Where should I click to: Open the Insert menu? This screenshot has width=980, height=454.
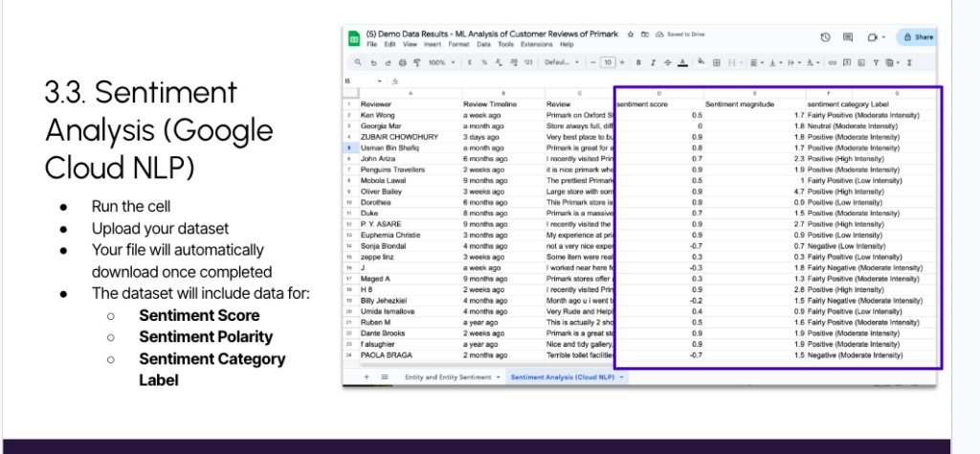(x=433, y=44)
